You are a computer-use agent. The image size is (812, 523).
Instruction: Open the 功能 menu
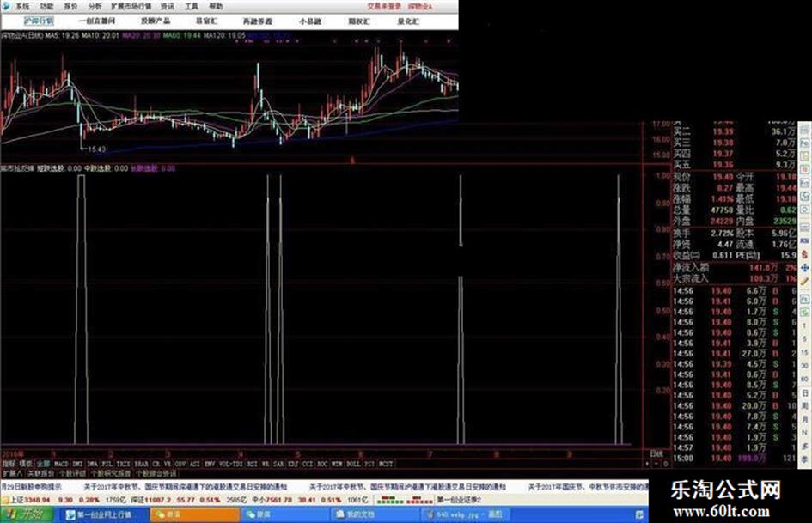click(x=46, y=6)
